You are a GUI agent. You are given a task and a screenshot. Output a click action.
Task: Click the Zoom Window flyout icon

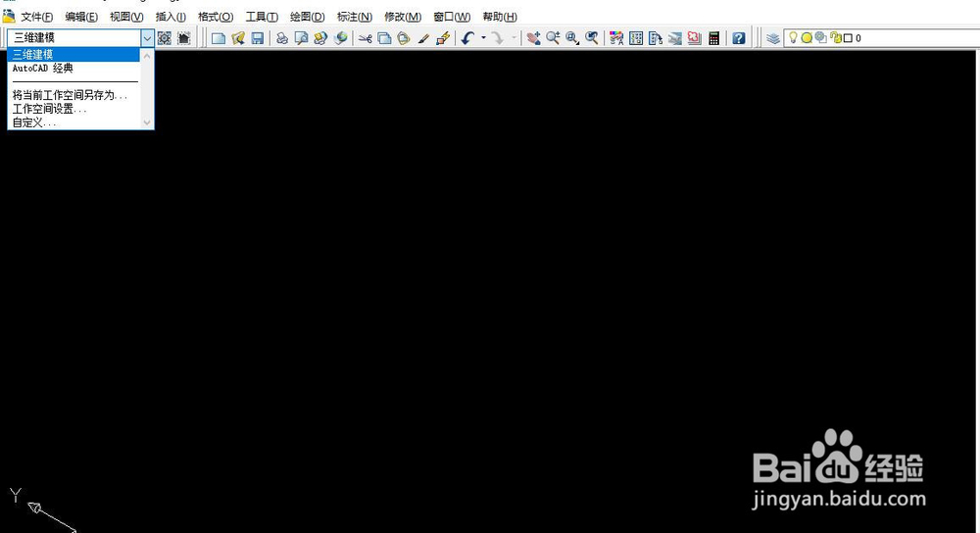tap(572, 38)
